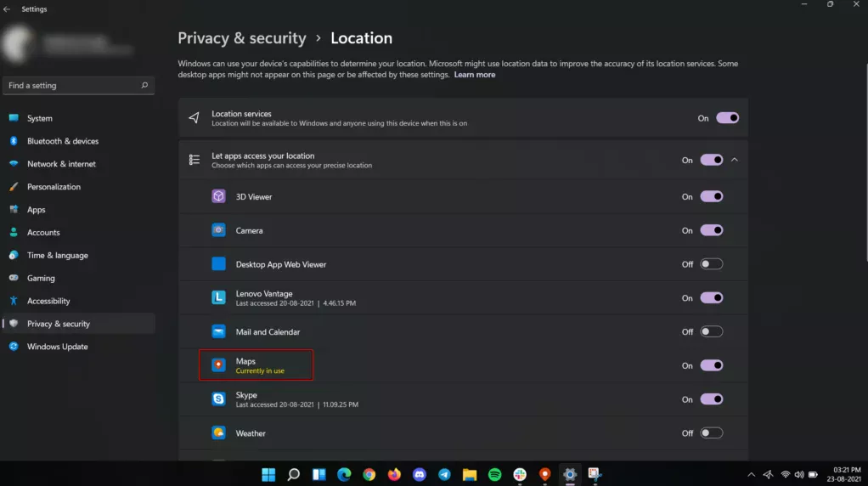
Task: Collapse the Let apps access your location section
Action: pyautogui.click(x=735, y=160)
